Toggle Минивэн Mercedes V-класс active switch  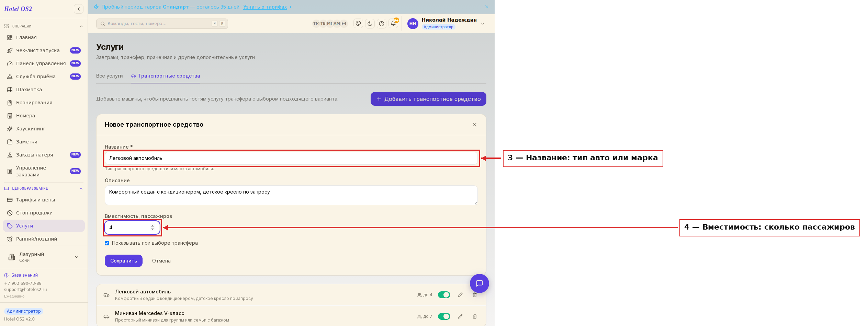tap(444, 316)
